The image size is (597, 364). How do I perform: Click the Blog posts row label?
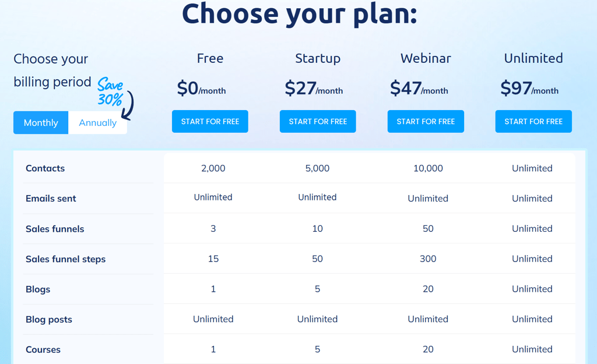click(49, 320)
